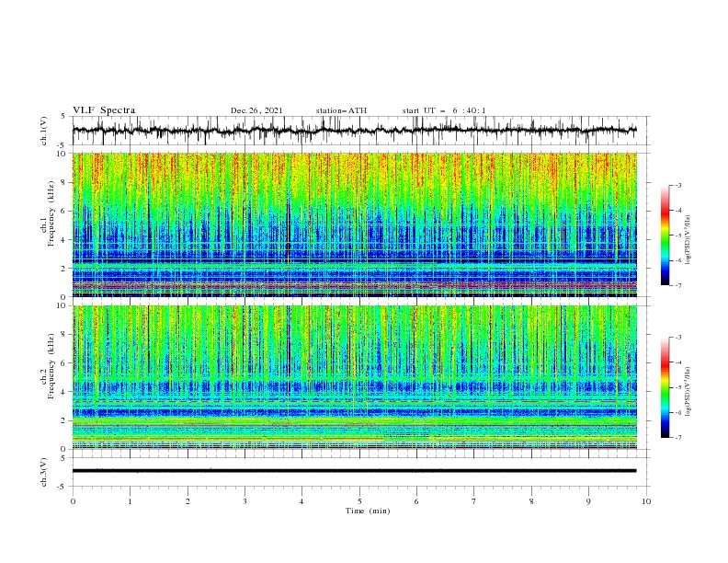Click the "-3" tick on ch.1 color bar
Screen dimensions: 728x563
pos(678,185)
